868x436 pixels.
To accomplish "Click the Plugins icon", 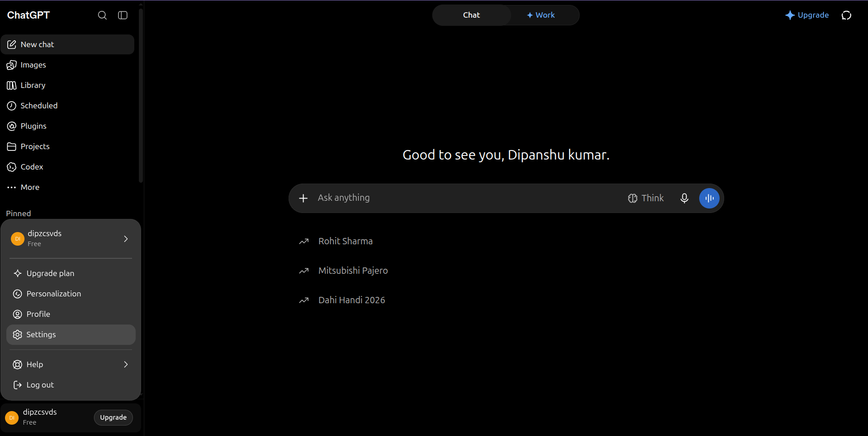I will coord(12,126).
